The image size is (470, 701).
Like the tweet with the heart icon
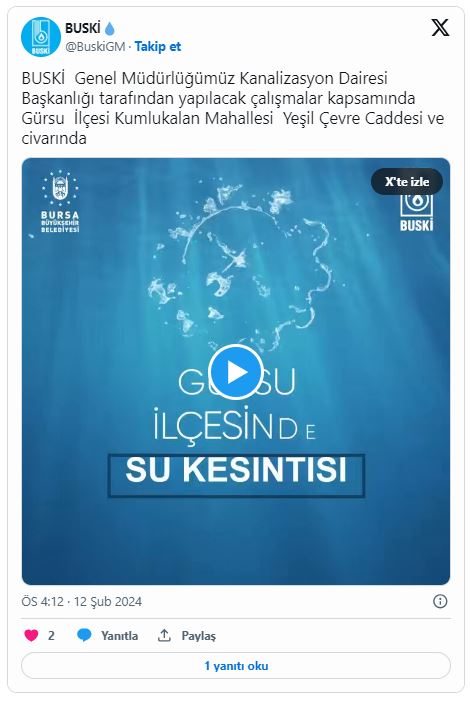click(31, 635)
